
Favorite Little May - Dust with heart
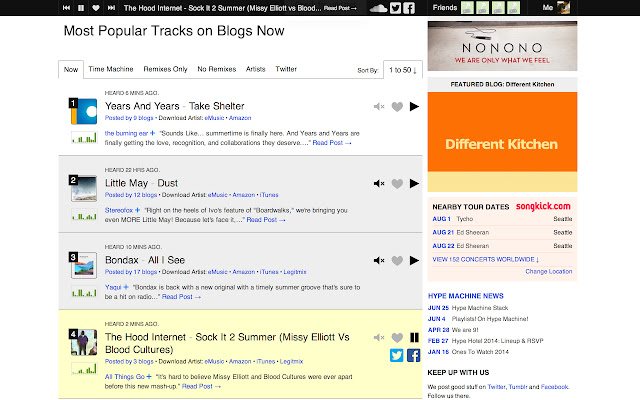click(397, 184)
